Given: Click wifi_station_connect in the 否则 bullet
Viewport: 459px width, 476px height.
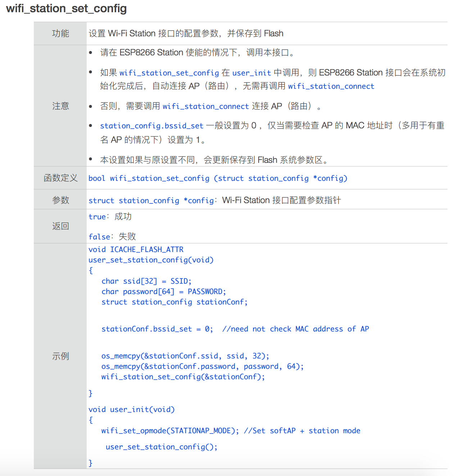Looking at the screenshot, I should click(x=205, y=106).
